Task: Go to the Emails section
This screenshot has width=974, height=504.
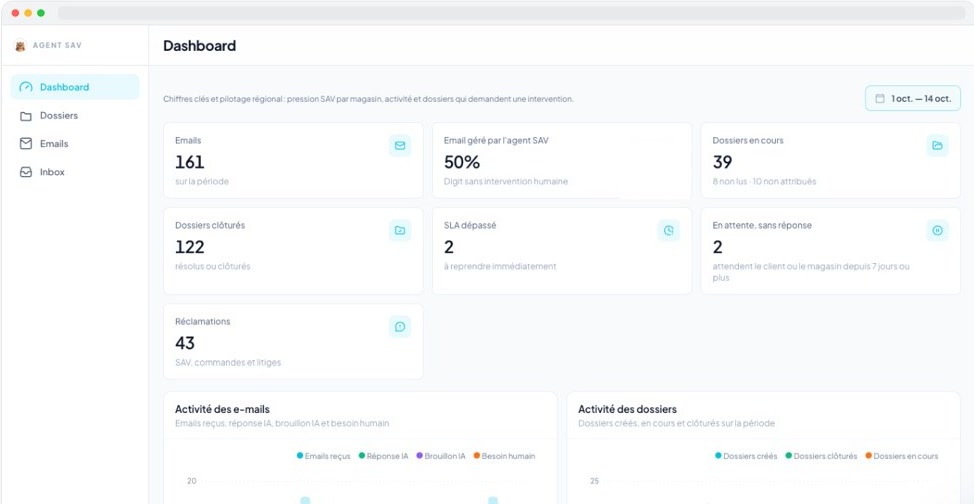Action: point(75,144)
